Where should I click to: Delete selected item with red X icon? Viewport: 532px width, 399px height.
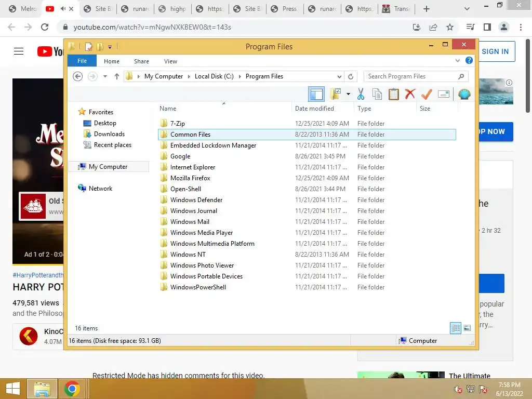410,94
